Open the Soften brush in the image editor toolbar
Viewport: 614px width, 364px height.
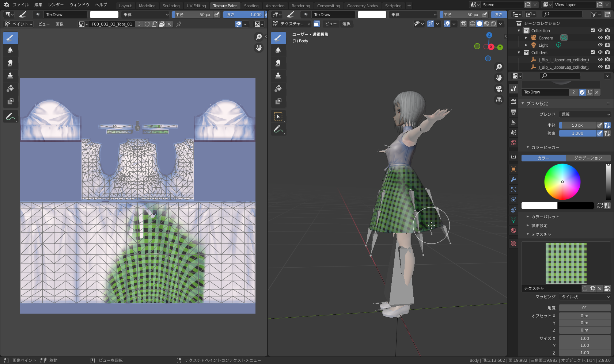pos(10,50)
